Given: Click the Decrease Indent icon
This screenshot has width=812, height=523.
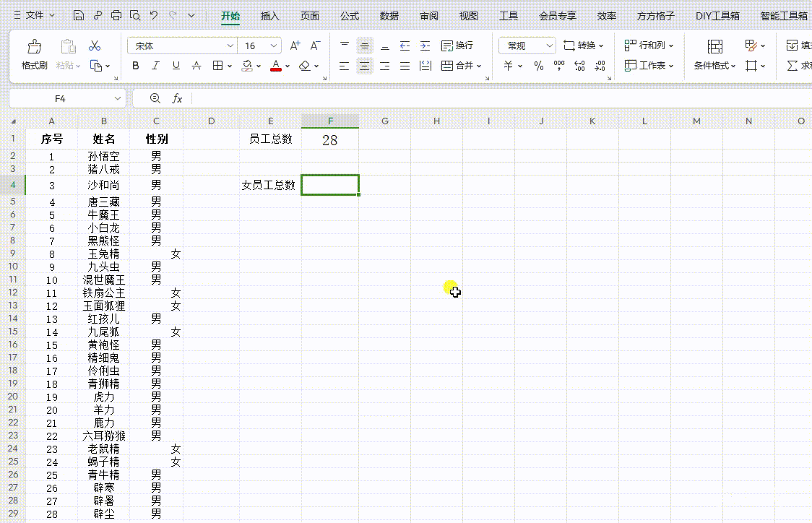Looking at the screenshot, I should [x=405, y=46].
